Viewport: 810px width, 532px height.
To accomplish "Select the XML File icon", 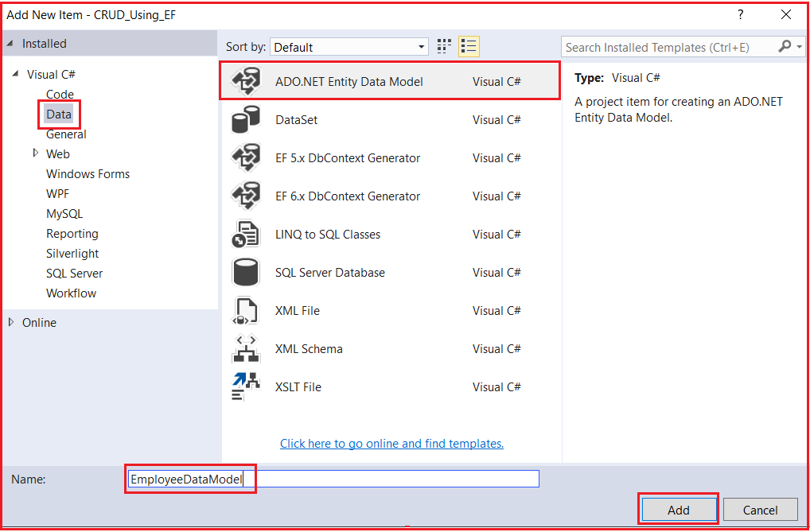I will tap(246, 310).
